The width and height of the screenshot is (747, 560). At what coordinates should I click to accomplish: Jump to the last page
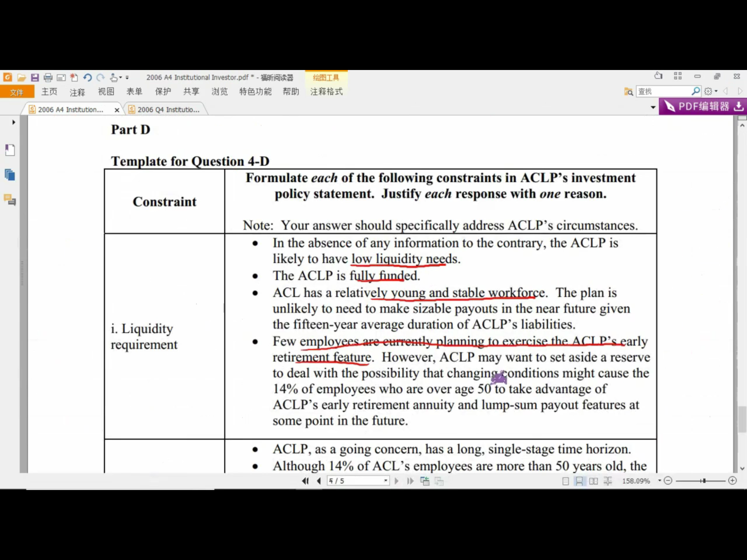tap(410, 481)
